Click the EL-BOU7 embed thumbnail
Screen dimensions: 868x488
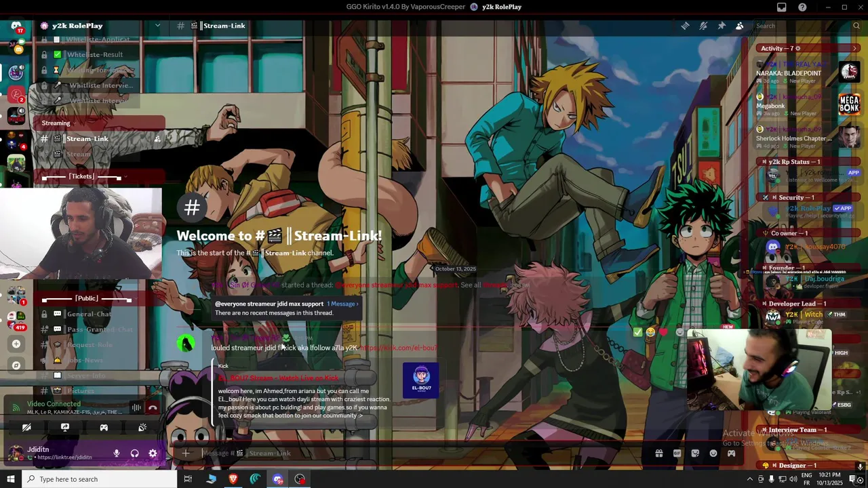(420, 381)
